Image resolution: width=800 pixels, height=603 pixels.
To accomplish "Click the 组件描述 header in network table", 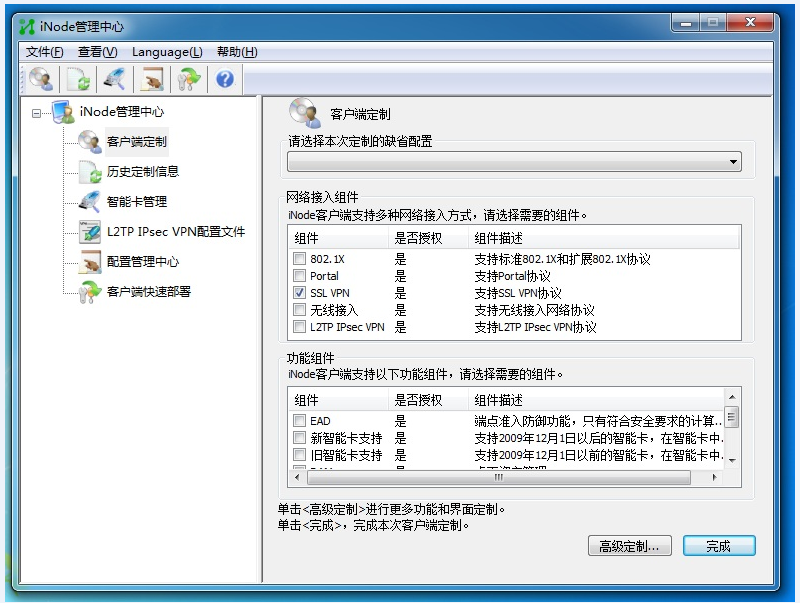I will (604, 238).
